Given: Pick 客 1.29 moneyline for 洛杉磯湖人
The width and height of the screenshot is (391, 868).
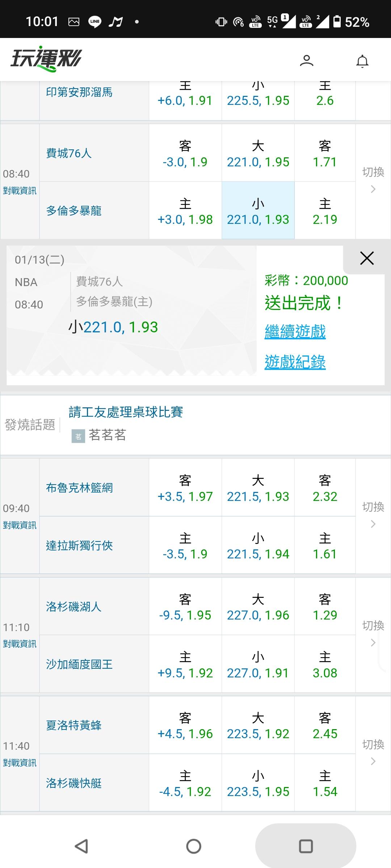Looking at the screenshot, I should click(325, 607).
